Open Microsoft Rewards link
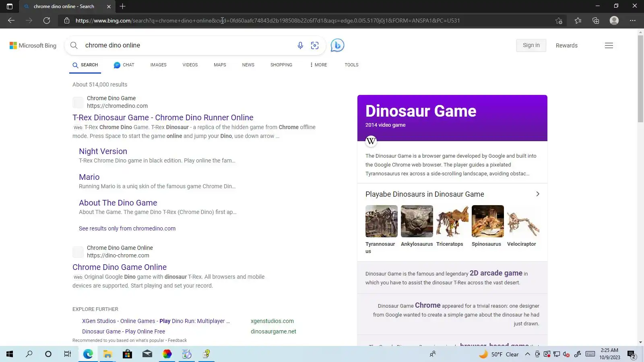The height and width of the screenshot is (362, 644). [x=567, y=45]
